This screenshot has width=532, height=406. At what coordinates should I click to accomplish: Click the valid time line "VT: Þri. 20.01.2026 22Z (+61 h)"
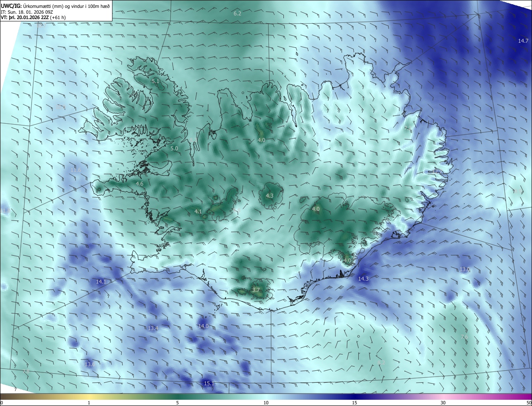coord(33,17)
